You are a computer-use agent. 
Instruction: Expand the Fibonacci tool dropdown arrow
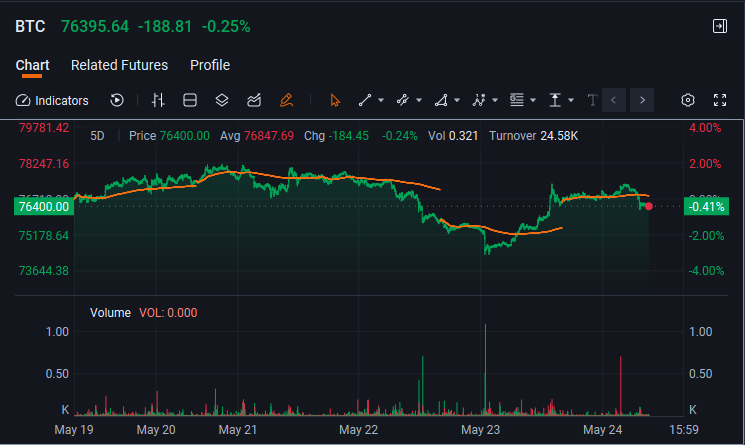(533, 100)
